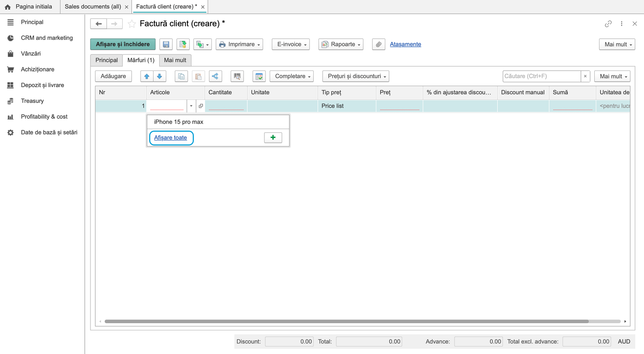Focus the Căutare (Ctrl+F) search field
Image resolution: width=644 pixels, height=354 pixels.
[542, 76]
